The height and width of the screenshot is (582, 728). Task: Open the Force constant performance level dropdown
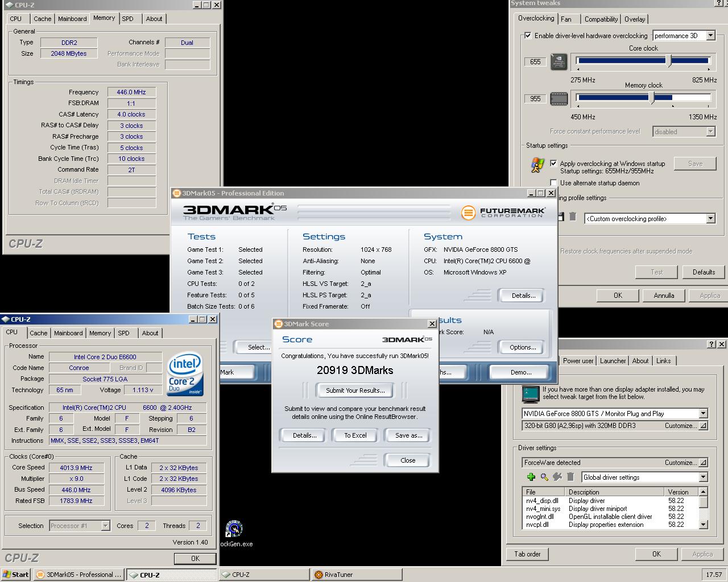point(710,131)
